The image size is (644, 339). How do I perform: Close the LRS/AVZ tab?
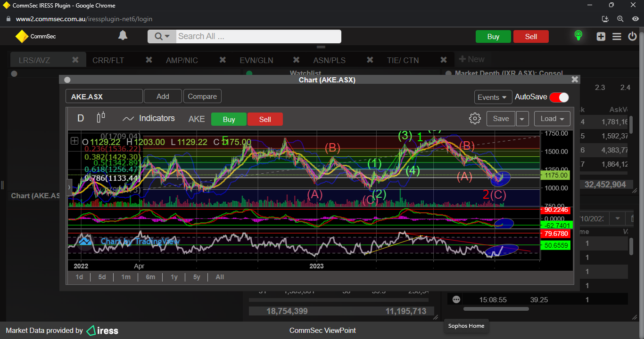[x=75, y=60]
